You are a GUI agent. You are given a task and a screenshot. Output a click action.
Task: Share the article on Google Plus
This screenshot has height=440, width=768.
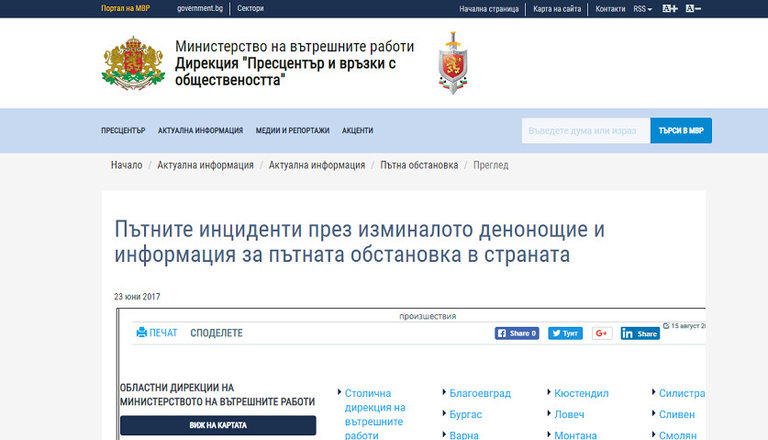click(x=602, y=333)
